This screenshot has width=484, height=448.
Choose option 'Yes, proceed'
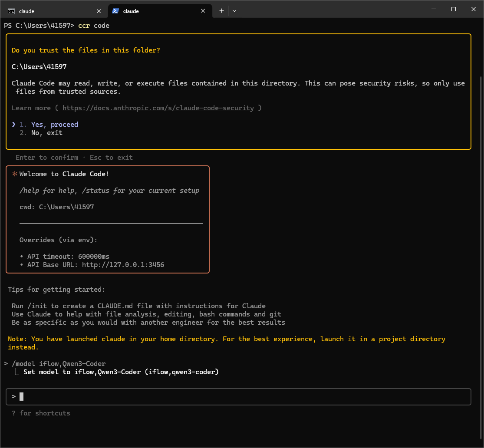(54, 125)
